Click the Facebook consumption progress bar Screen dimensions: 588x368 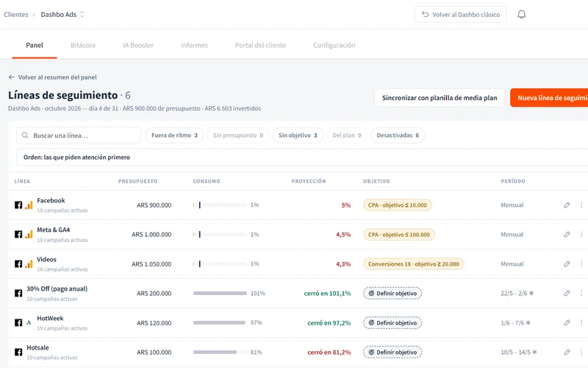(x=220, y=205)
